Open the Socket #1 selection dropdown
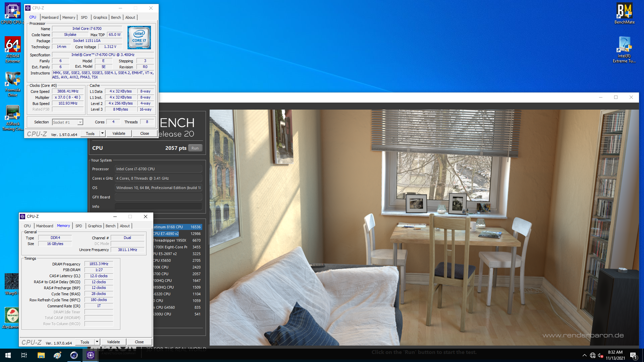Screen dimensions: 644x362 pyautogui.click(x=68, y=122)
